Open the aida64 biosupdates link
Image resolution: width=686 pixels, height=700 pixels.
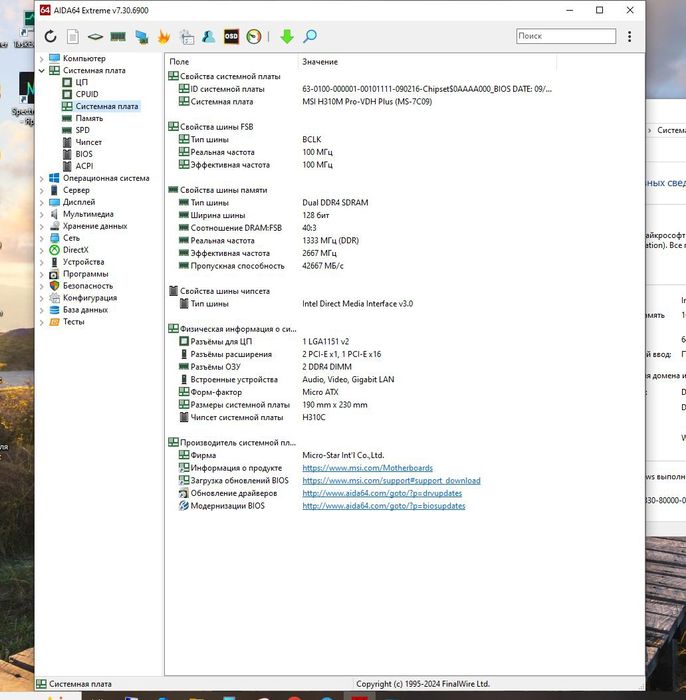click(384, 506)
